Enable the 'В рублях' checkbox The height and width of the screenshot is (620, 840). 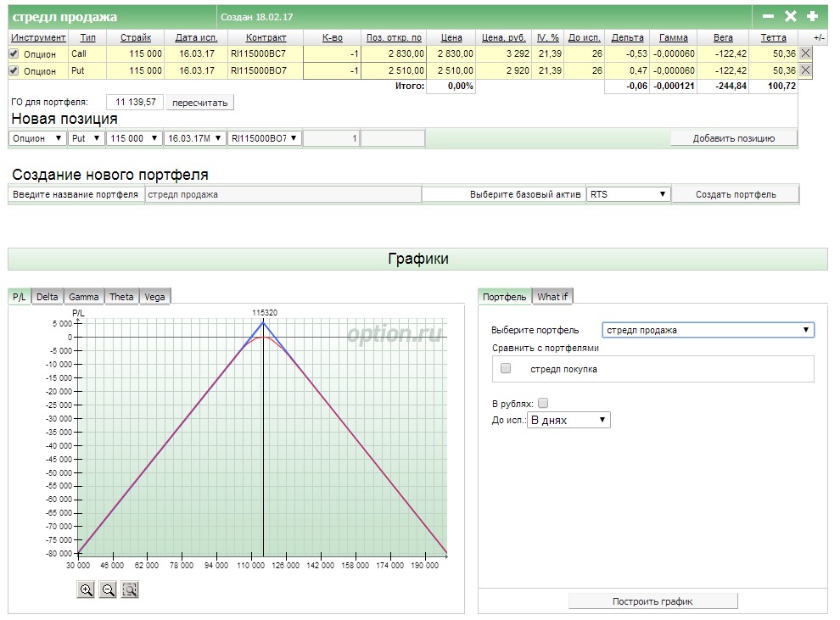pos(544,404)
